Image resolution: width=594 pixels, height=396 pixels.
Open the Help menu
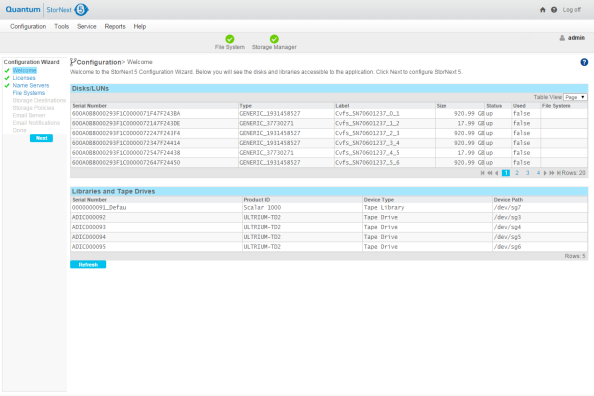[139, 27]
